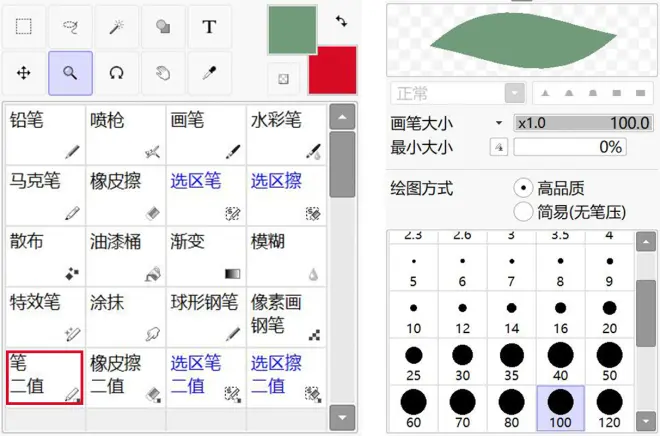Select 简易(无笔压) drawing mode radio button
This screenshot has height=436, width=660.
(523, 212)
